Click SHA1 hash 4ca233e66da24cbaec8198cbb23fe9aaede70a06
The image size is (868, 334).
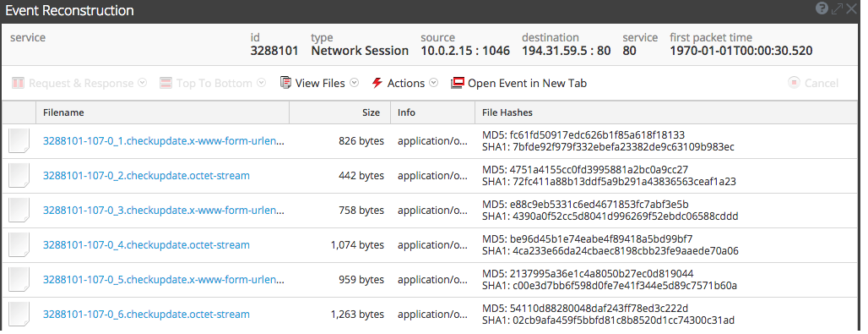click(x=610, y=251)
